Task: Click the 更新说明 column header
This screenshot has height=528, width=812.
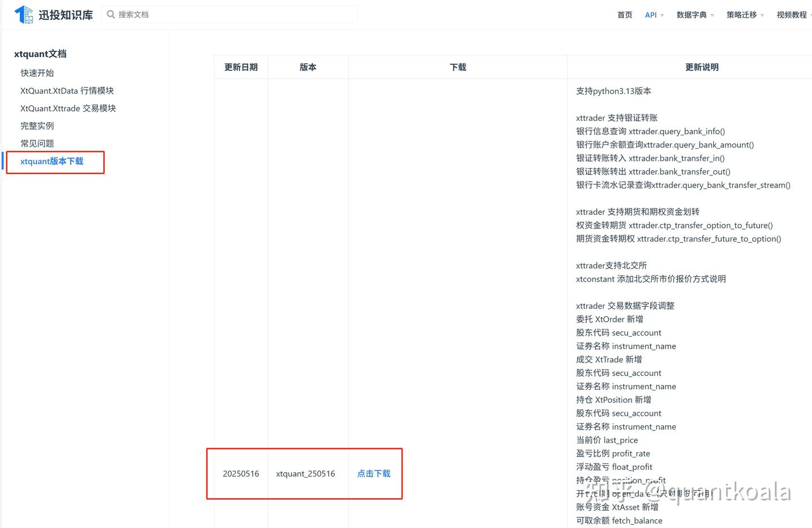Action: (702, 67)
